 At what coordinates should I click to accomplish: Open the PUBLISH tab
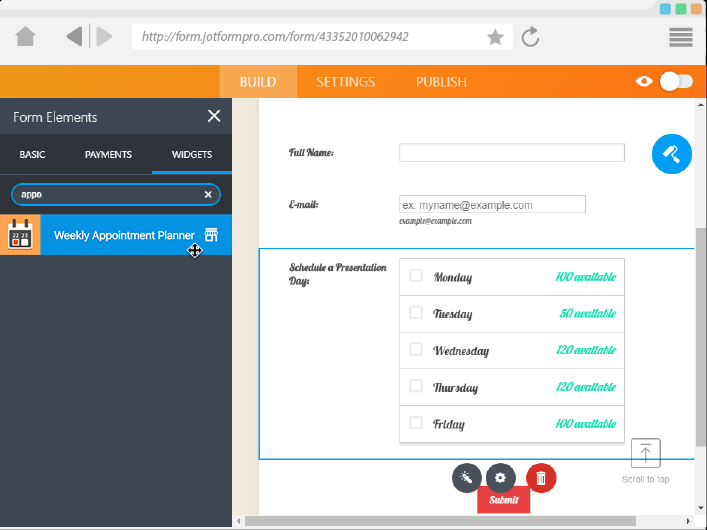pyautogui.click(x=441, y=82)
